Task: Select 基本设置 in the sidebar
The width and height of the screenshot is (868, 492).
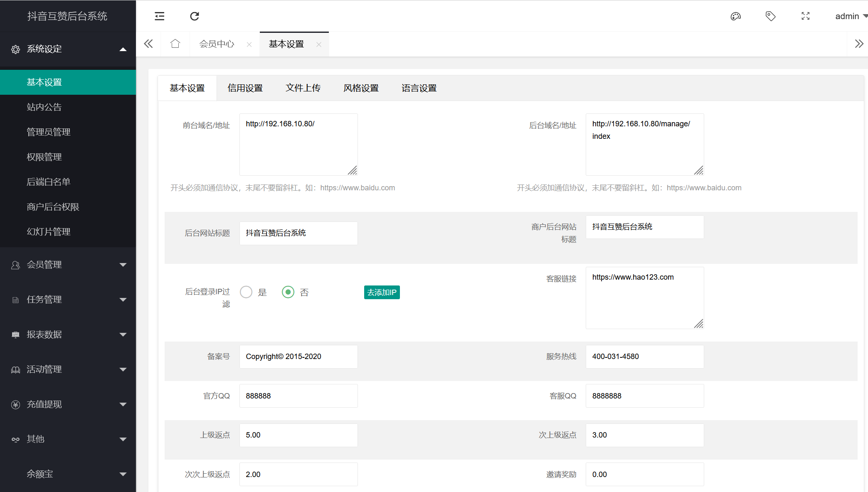Action: click(x=68, y=82)
